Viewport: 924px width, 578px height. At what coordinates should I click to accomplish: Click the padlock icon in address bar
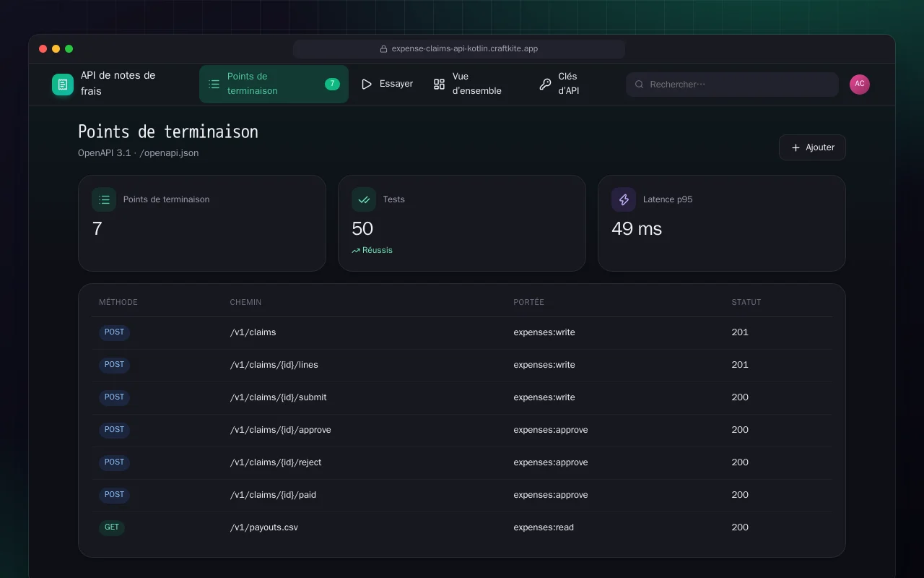(384, 49)
